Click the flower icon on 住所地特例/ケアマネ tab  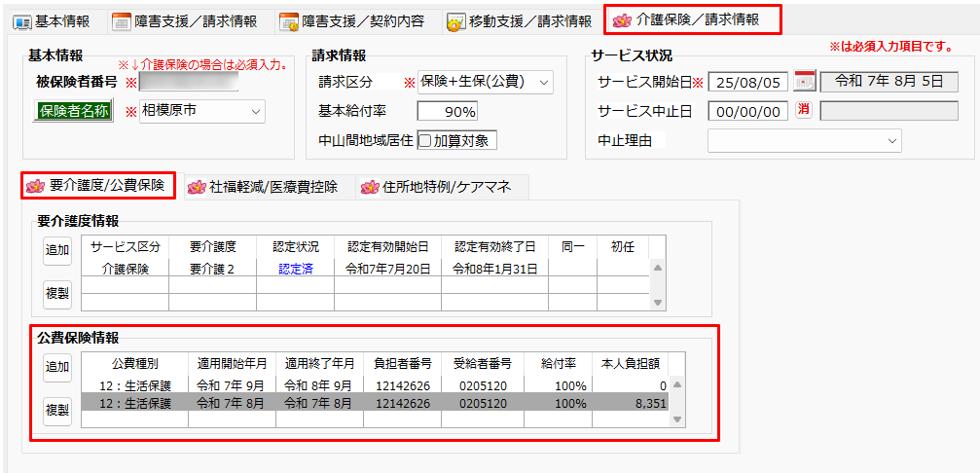point(370,187)
